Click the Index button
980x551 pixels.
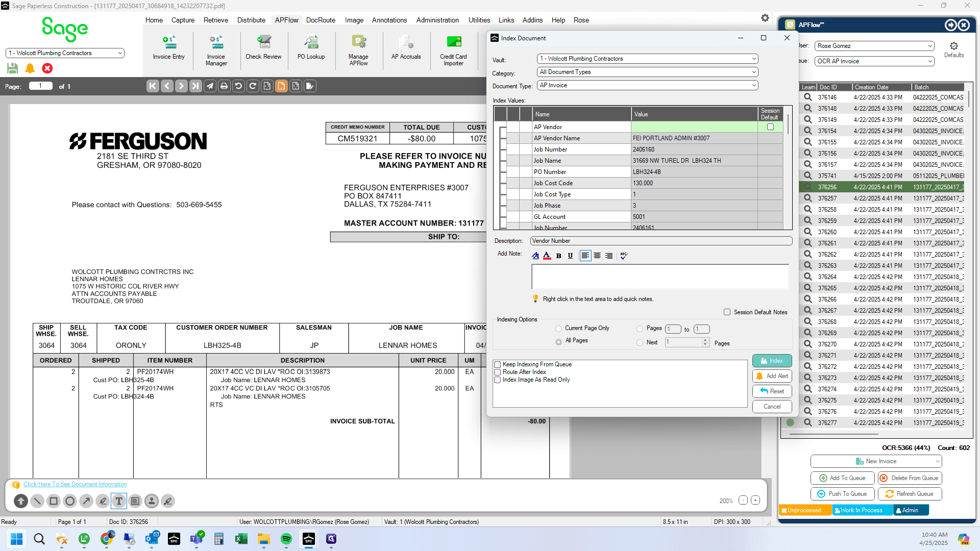[x=772, y=361]
